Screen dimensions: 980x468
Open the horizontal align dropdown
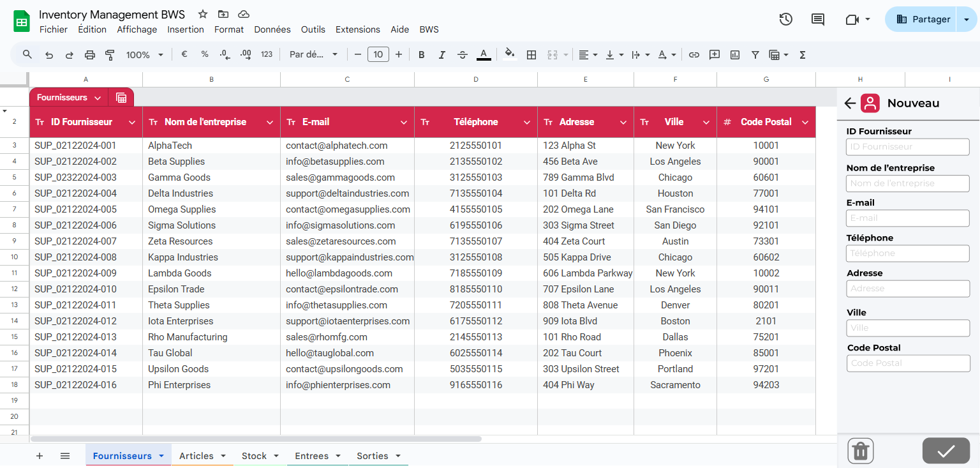click(x=588, y=55)
